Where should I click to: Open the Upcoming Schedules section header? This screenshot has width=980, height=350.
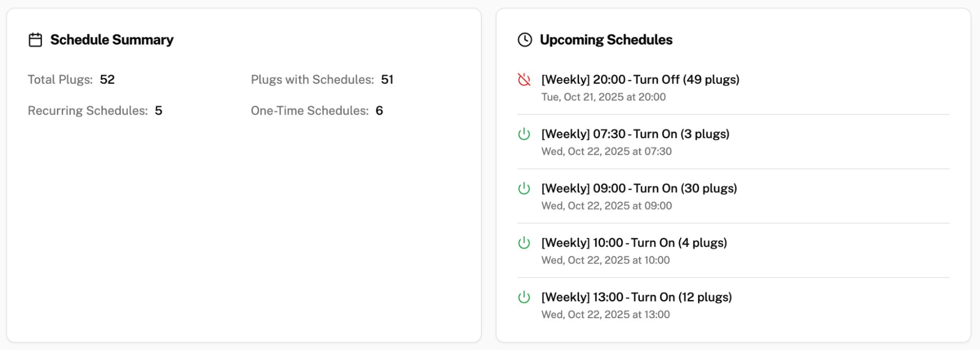point(606,40)
